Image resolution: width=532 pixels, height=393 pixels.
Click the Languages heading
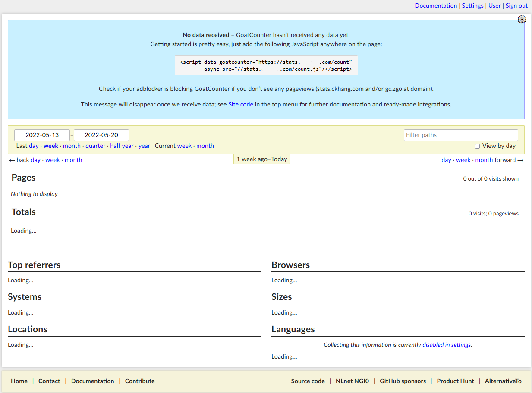tap(293, 329)
